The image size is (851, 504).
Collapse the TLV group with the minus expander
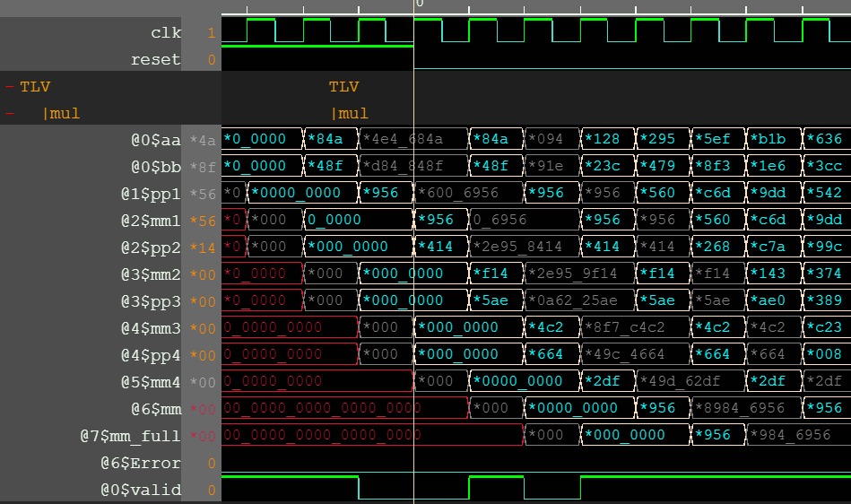tap(9, 87)
